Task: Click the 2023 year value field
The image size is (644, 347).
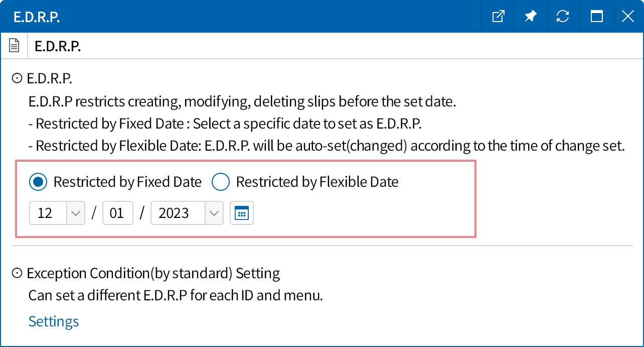Action: tap(177, 213)
